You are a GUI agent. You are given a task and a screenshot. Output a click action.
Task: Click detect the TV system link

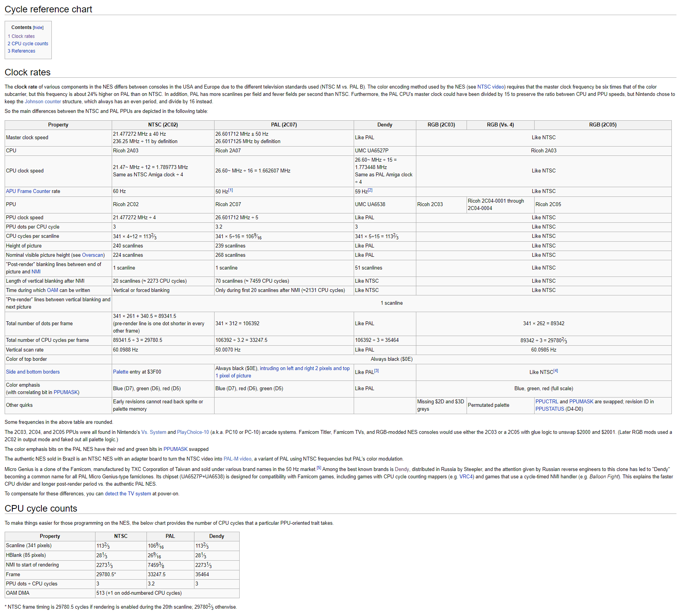[128, 494]
